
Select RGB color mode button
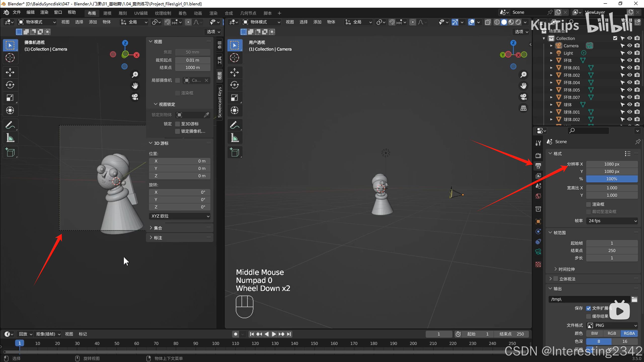pos(612,333)
